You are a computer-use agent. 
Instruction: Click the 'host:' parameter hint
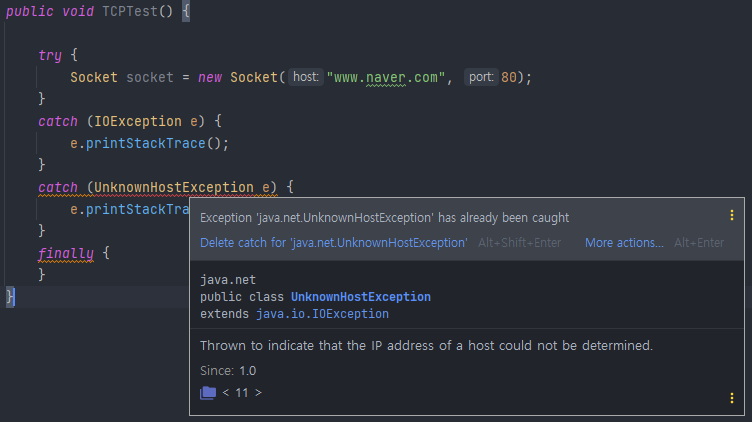pos(306,77)
